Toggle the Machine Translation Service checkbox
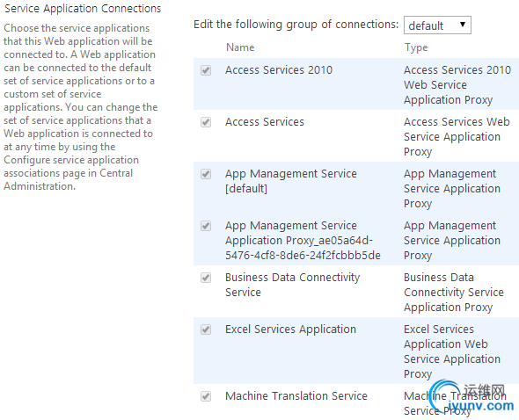 pyautogui.click(x=206, y=396)
